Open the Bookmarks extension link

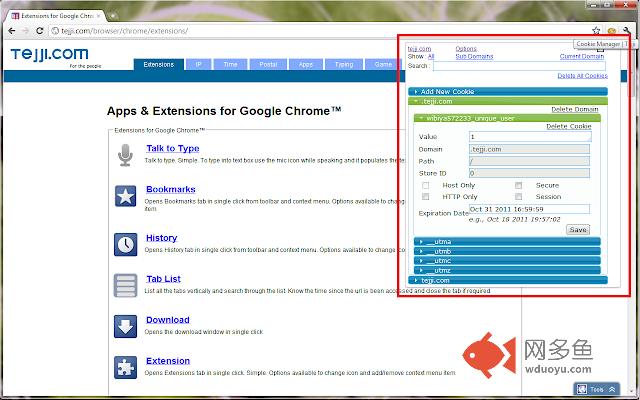point(171,189)
